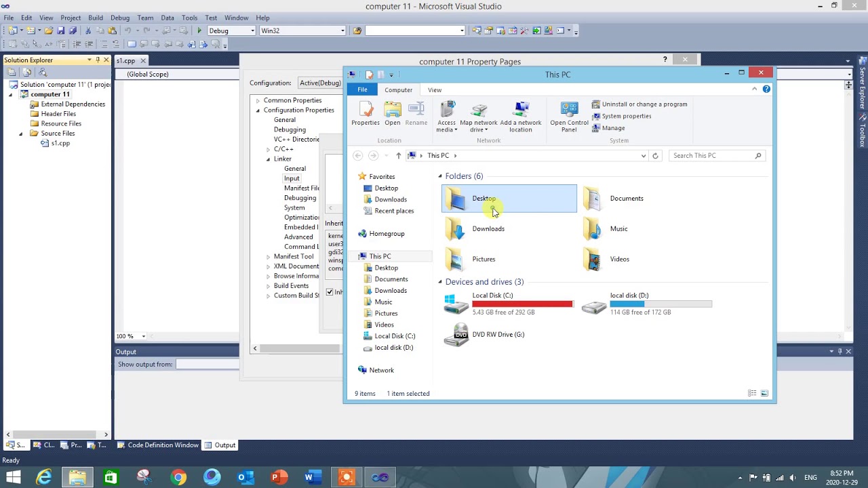Open the Tools menu in Visual Studio
The image size is (868, 488).
point(190,18)
